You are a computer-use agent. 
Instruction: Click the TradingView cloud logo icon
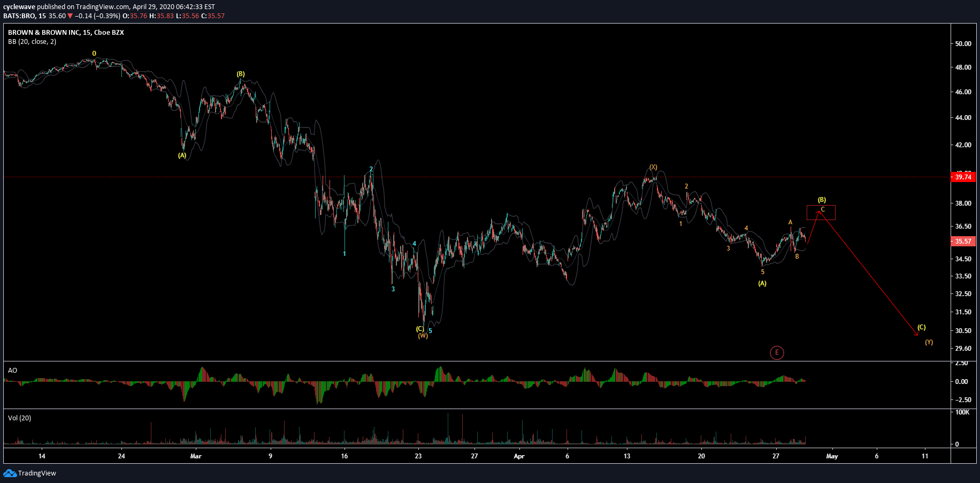[x=10, y=473]
